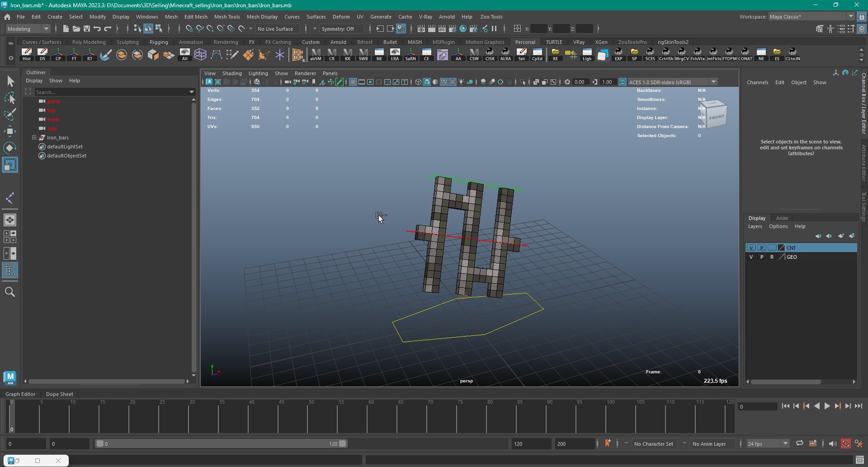The height and width of the screenshot is (467, 868).
Task: Open the Mesh Tools menu
Action: click(x=227, y=17)
